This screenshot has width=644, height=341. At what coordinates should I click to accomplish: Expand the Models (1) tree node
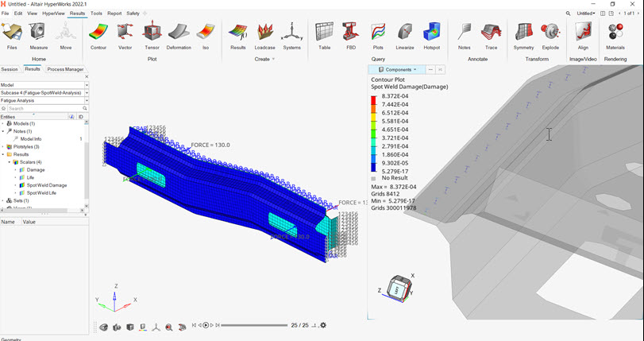pyautogui.click(x=3, y=124)
